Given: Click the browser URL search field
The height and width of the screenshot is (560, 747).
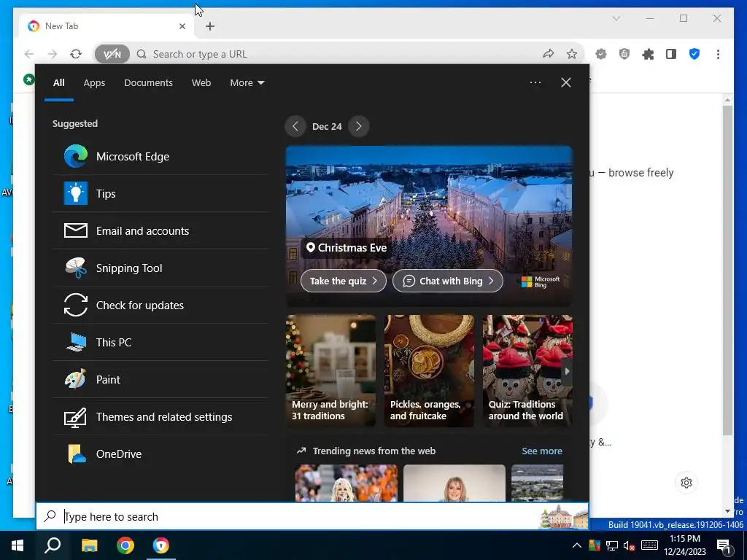Looking at the screenshot, I should tap(338, 54).
